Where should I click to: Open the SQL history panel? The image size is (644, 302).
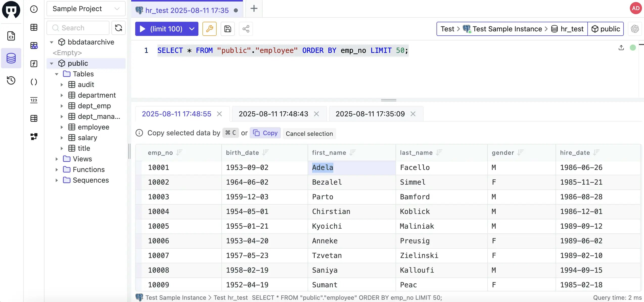(11, 80)
